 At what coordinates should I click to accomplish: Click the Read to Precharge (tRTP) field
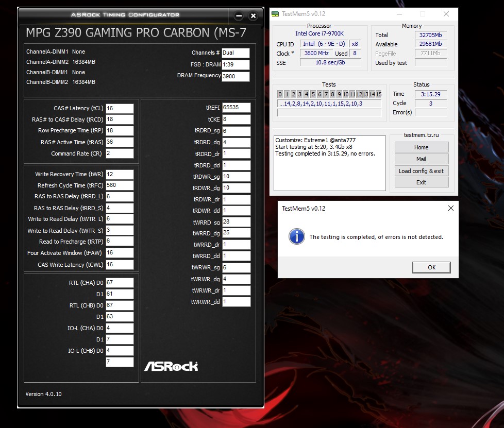[120, 241]
